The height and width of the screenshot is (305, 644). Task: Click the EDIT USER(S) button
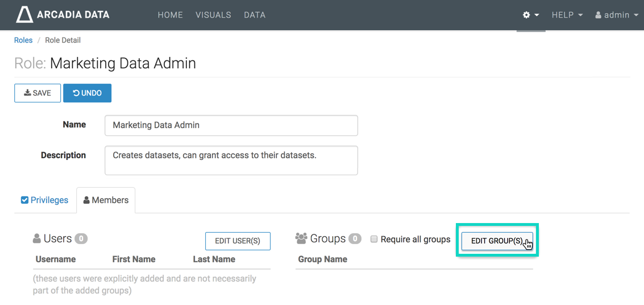238,241
